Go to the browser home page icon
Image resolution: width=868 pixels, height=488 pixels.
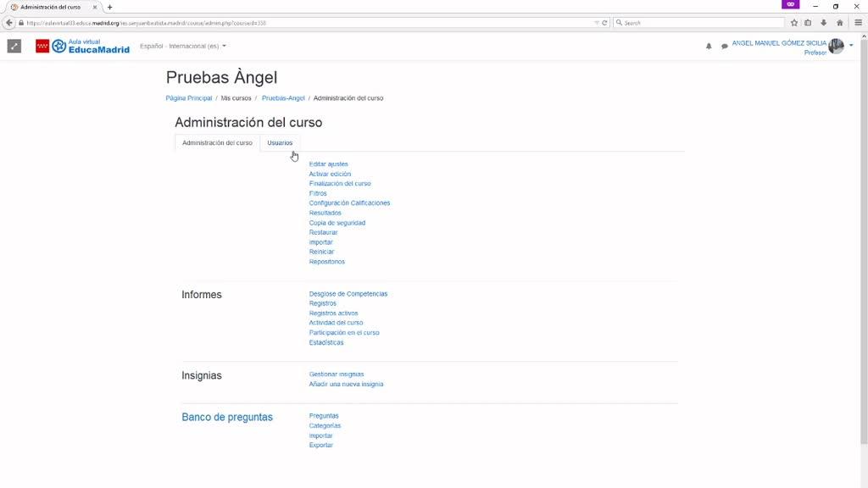pos(839,23)
